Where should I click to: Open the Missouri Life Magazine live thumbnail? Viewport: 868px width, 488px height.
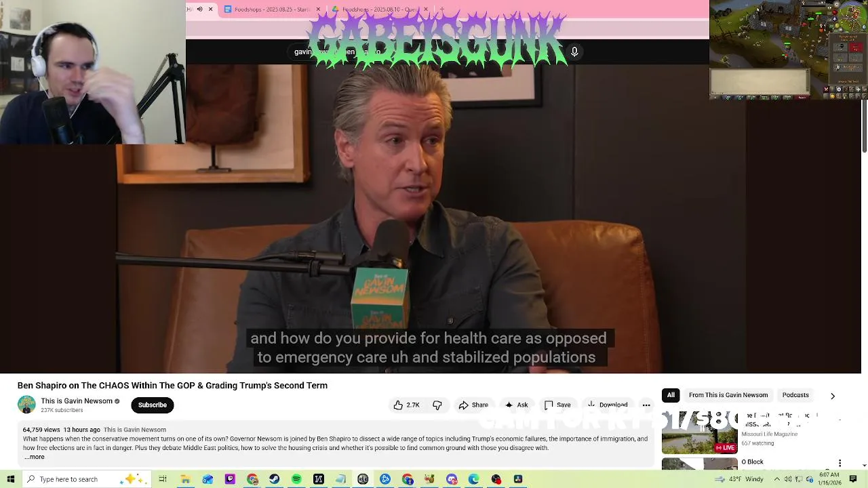pyautogui.click(x=699, y=432)
